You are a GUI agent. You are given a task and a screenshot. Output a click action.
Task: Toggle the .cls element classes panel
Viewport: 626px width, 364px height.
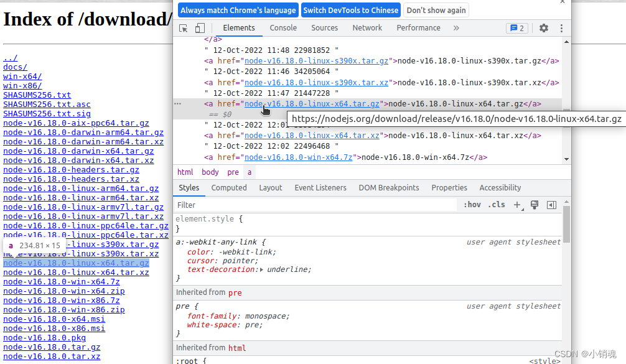point(497,205)
